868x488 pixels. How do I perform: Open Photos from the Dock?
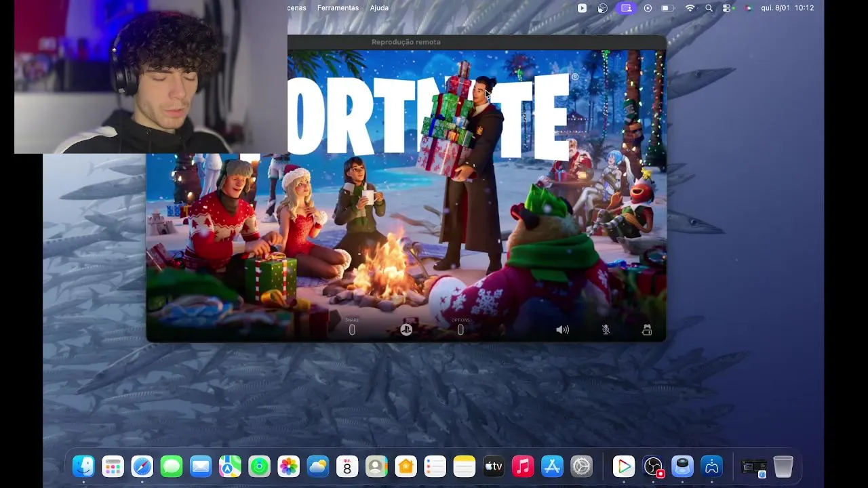[x=289, y=466]
